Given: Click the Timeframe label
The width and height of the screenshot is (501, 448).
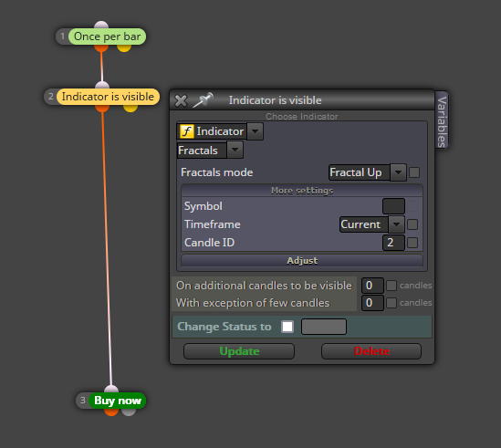Looking at the screenshot, I should click(212, 224).
